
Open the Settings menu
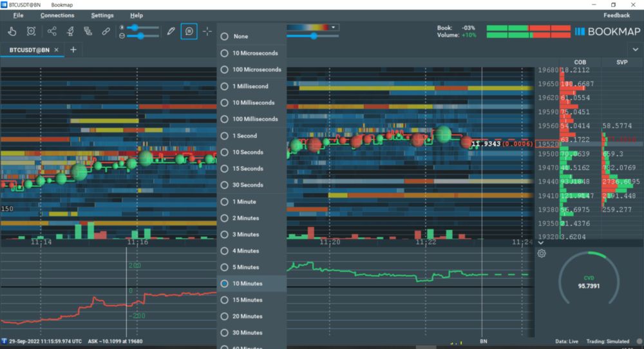coord(102,15)
